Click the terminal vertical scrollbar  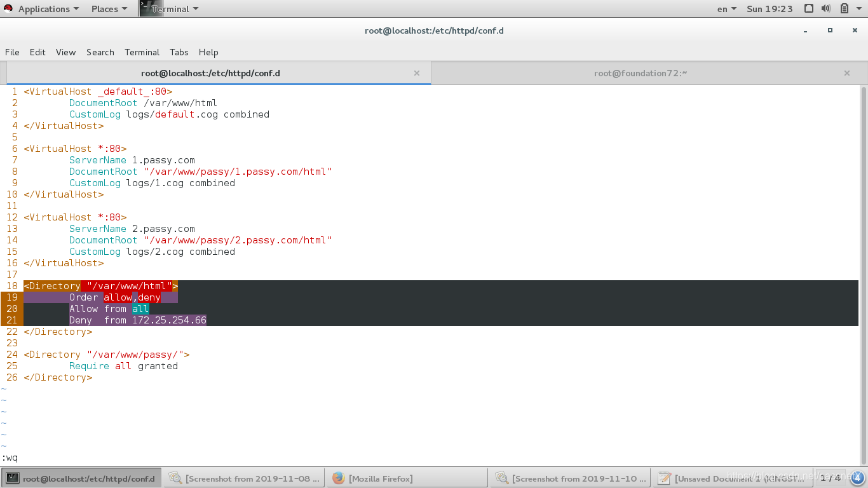[864, 274]
